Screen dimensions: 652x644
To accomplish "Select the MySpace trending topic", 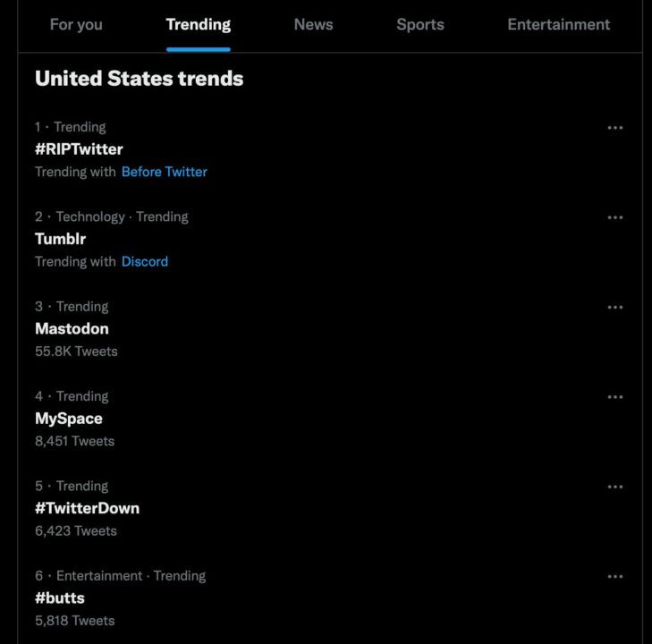I will tap(69, 419).
